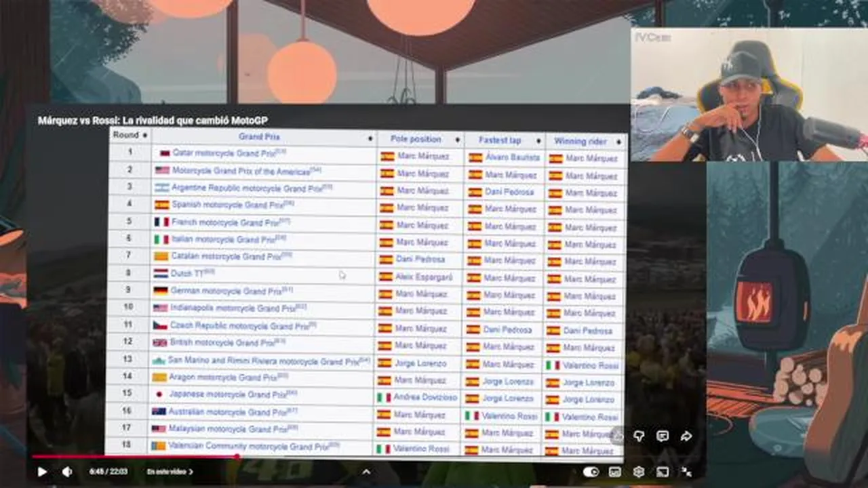Viewport: 868px width, 488px height.
Task: Click the video title Márquez vs Rossi
Action: [x=153, y=121]
